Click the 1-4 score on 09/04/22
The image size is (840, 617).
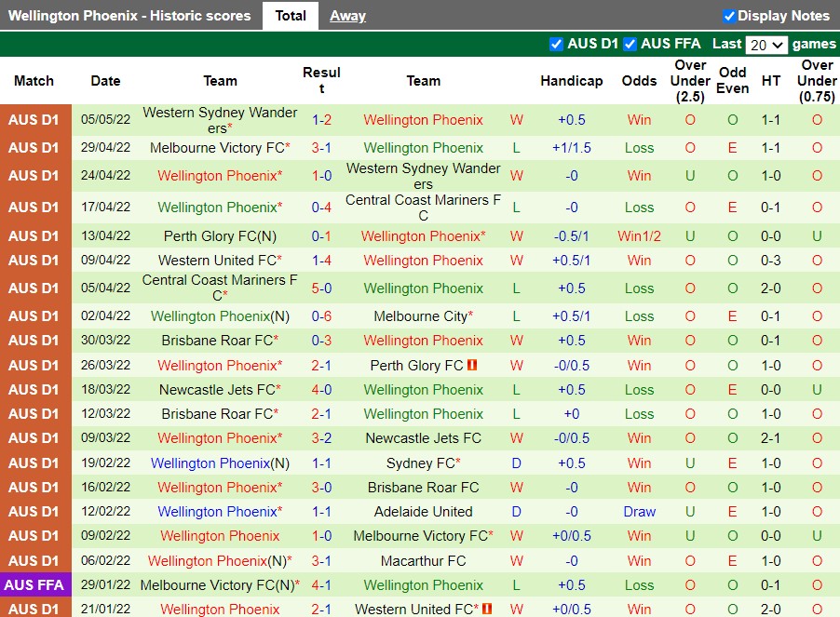[x=321, y=260]
